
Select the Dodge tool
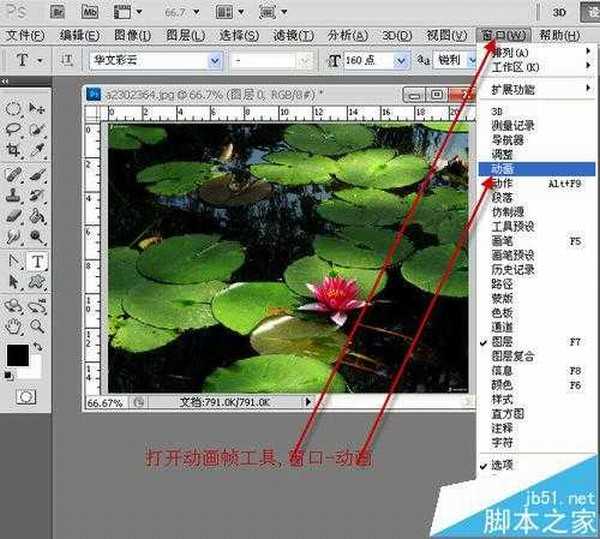coord(37,237)
